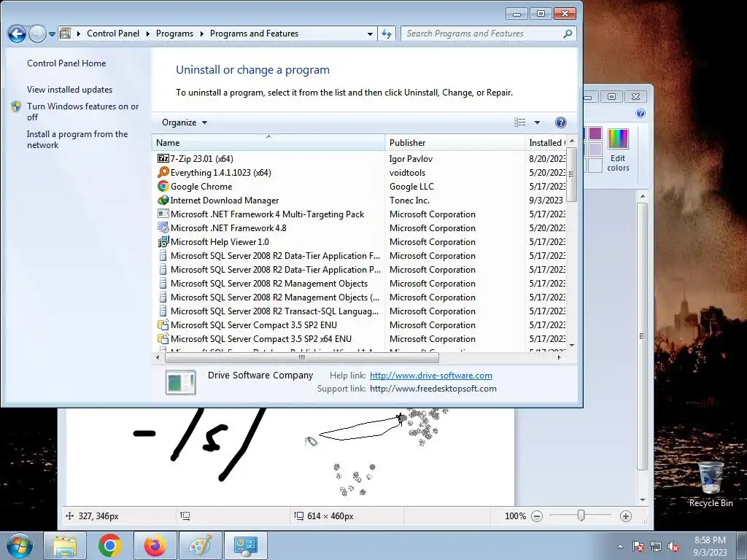Click the Paint zoom slider handle

click(581, 516)
